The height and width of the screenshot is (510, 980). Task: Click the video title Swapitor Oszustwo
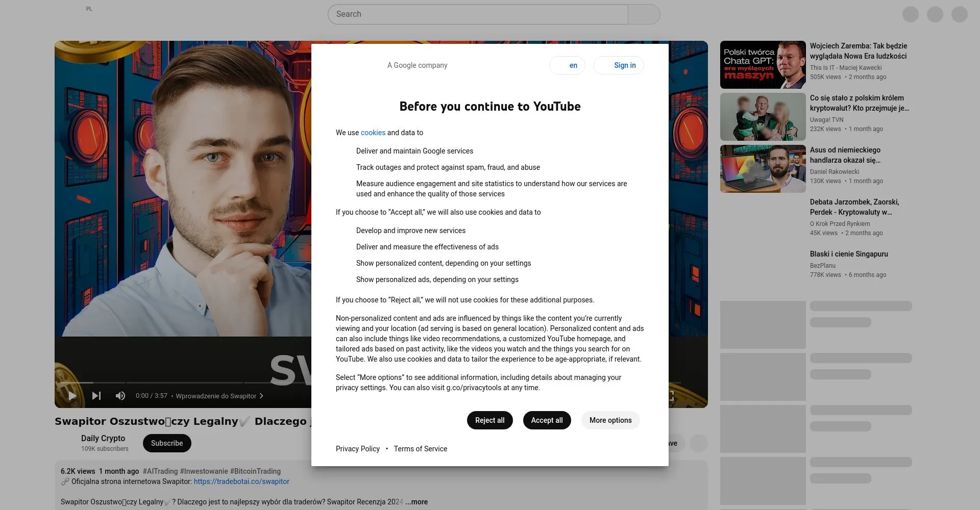(x=183, y=421)
